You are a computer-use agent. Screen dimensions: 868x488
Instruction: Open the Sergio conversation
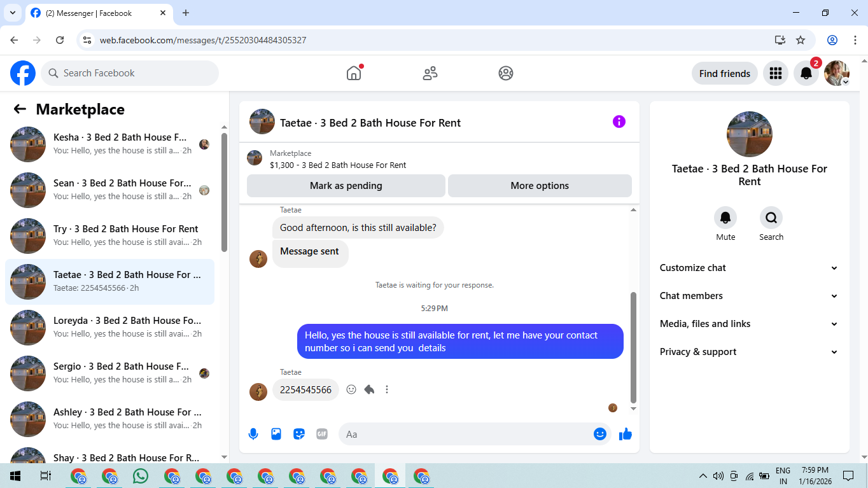[109, 373]
